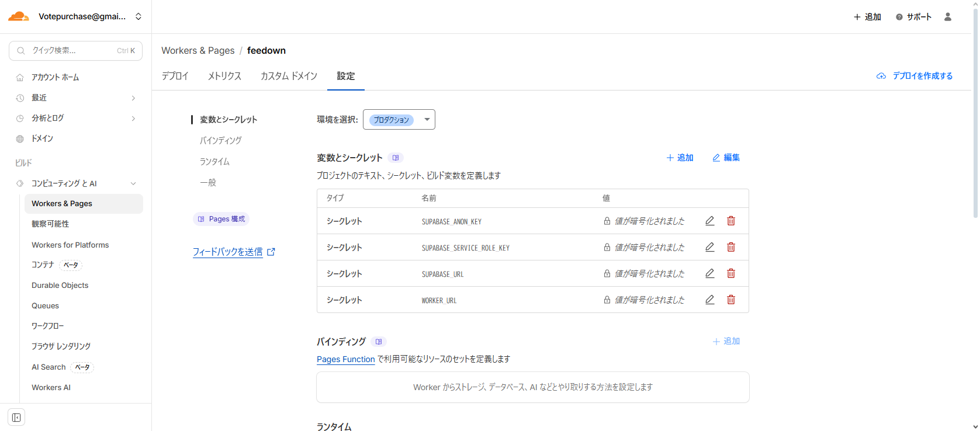Switch to the メトリクス tab
The height and width of the screenshot is (431, 980).
click(x=224, y=76)
